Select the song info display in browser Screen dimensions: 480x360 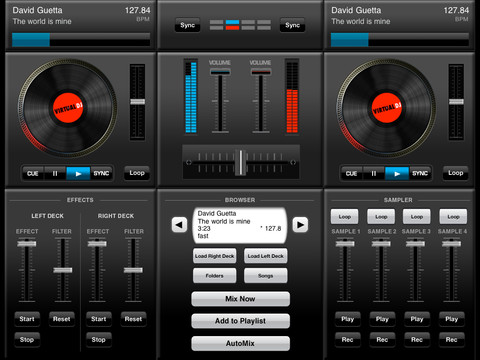[240, 225]
